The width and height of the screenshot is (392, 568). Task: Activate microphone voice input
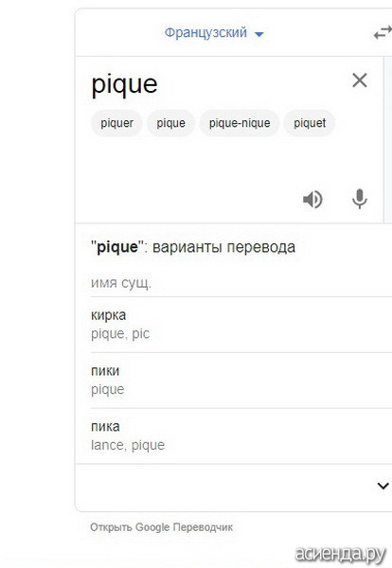pos(360,199)
